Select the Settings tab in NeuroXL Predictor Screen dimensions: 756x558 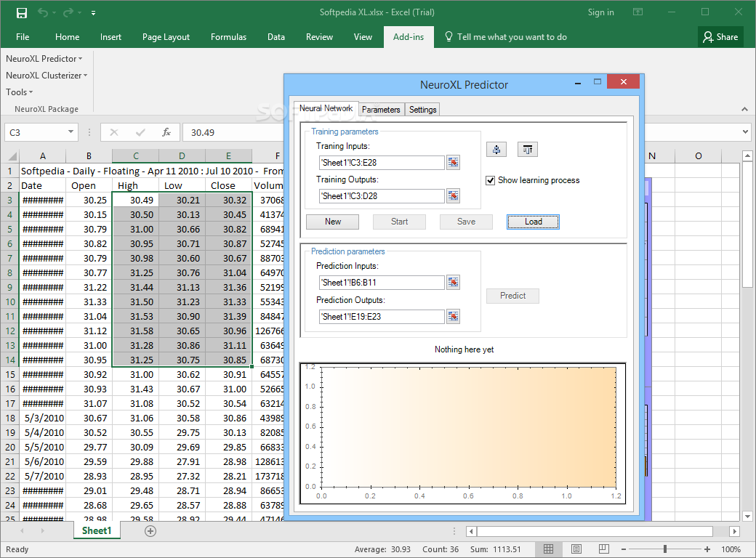423,110
